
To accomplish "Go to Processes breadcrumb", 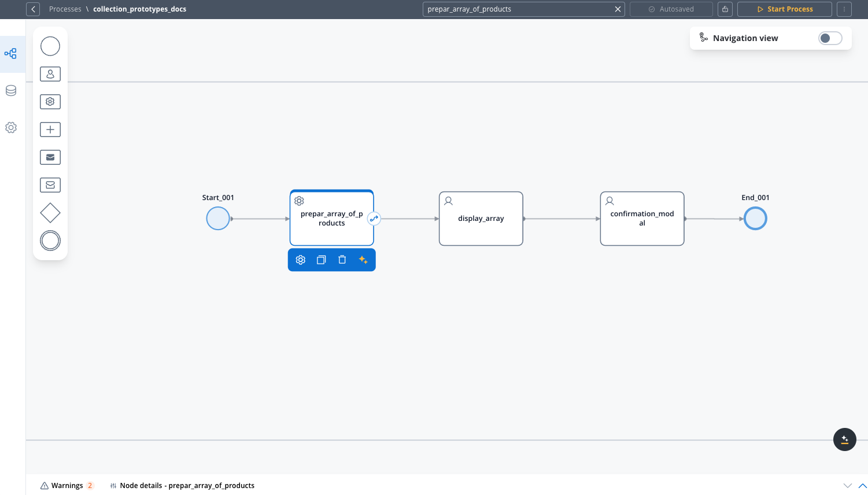I will (65, 9).
